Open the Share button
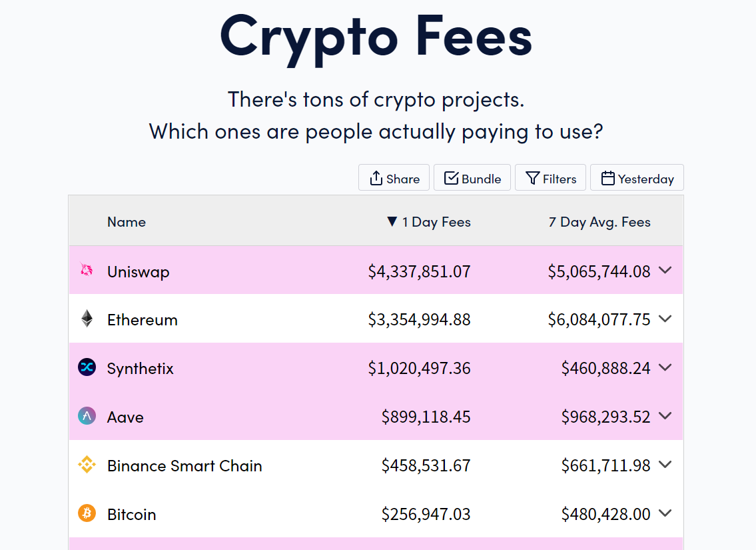 pyautogui.click(x=394, y=178)
